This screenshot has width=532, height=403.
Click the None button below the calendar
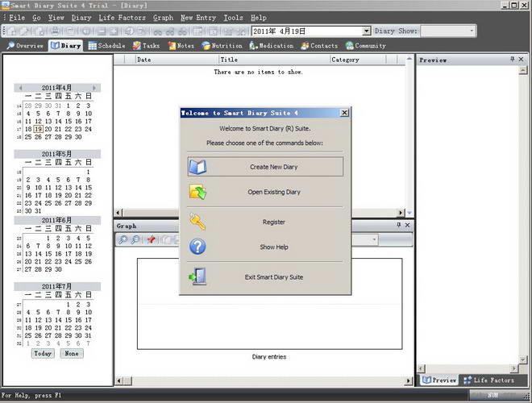click(x=72, y=353)
